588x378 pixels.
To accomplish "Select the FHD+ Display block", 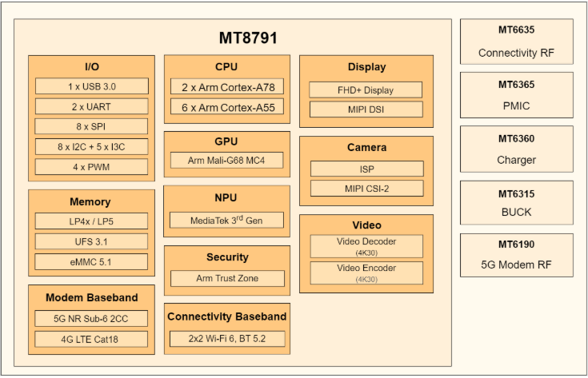I will [x=366, y=90].
